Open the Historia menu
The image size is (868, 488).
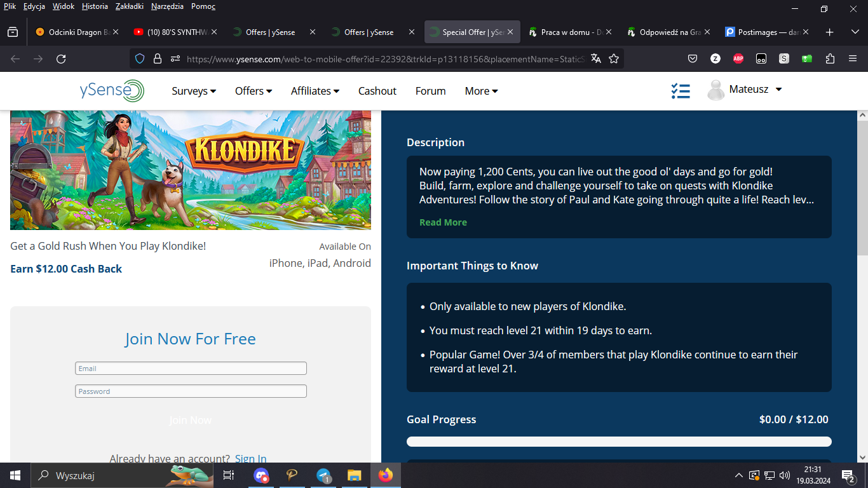click(95, 6)
